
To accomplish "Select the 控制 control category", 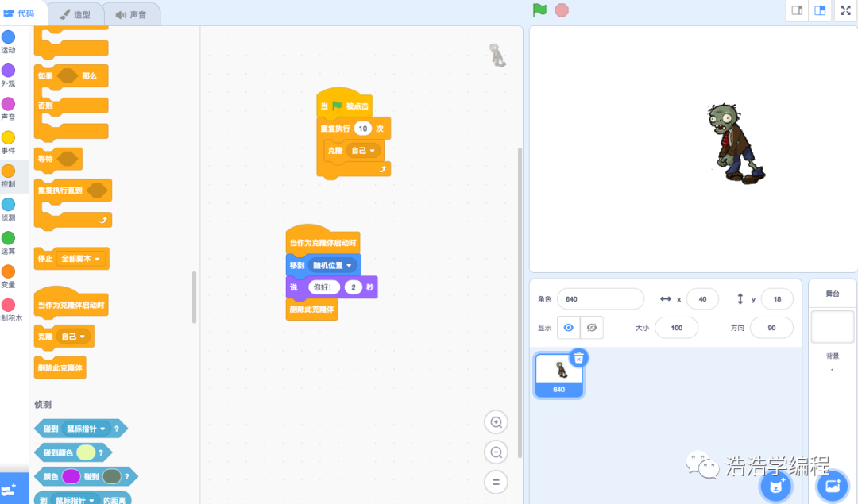I will pyautogui.click(x=8, y=176).
